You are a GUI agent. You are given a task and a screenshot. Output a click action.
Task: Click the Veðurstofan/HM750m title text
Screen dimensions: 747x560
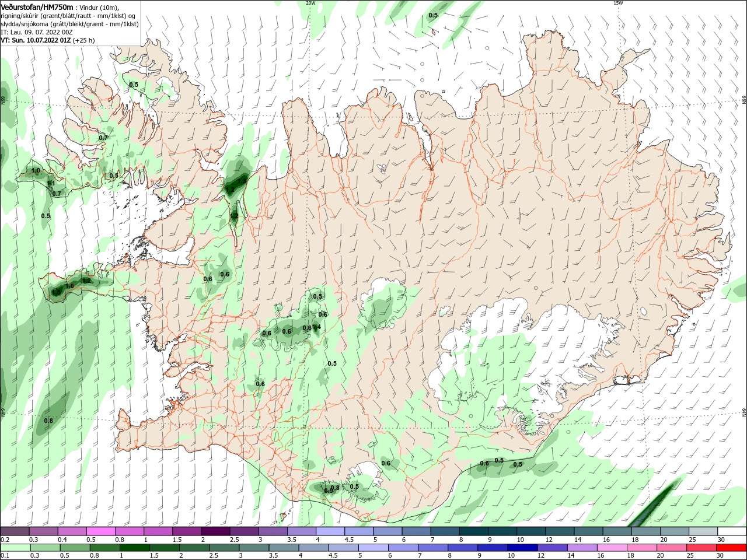(37, 6)
